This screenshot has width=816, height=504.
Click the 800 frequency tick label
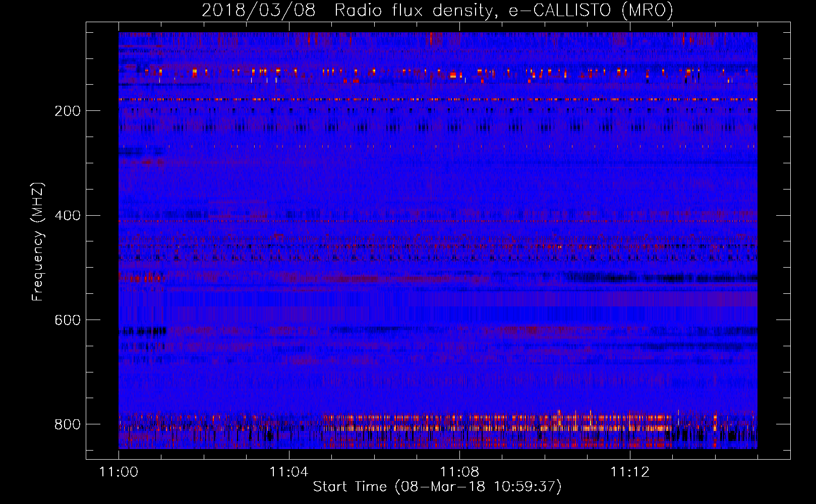(68, 424)
